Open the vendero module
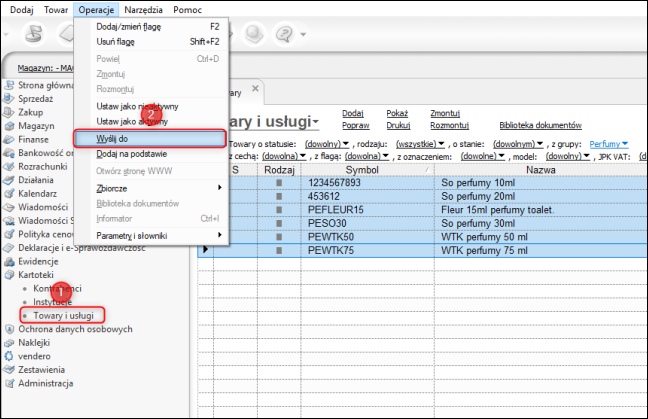This screenshot has height=419, width=648. [x=27, y=356]
